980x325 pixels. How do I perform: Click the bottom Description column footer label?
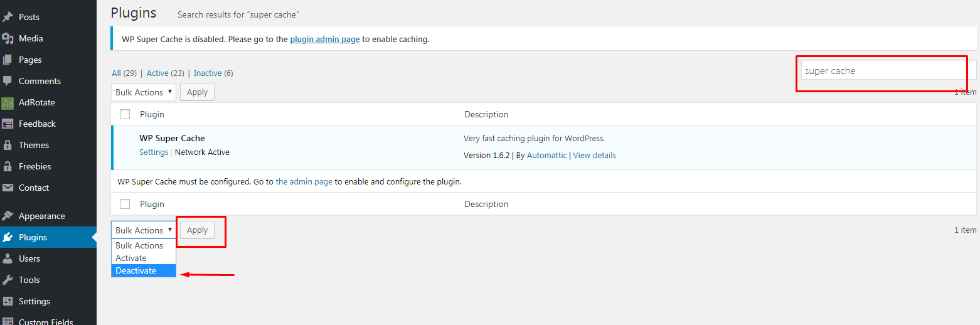point(486,204)
